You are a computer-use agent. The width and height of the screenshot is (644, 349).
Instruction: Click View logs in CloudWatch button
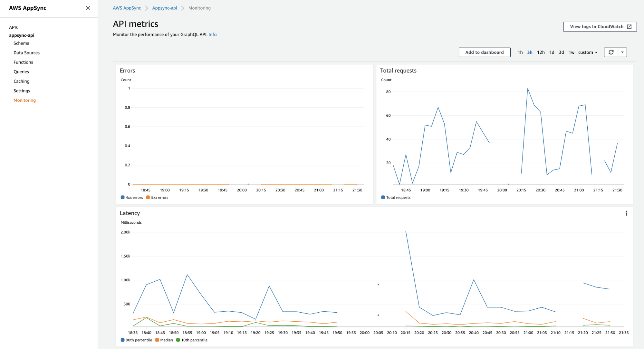(x=600, y=27)
